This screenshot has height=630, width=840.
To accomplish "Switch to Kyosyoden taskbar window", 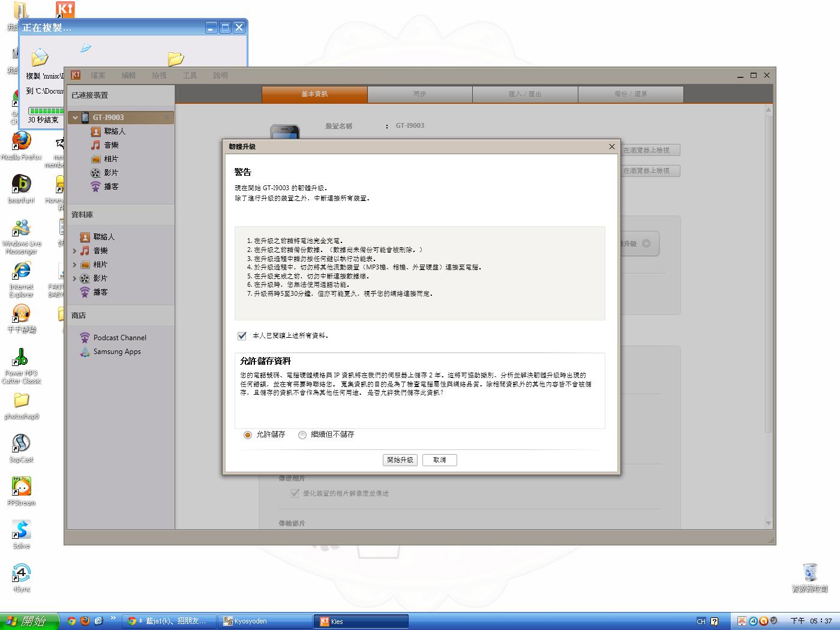I will point(266,622).
